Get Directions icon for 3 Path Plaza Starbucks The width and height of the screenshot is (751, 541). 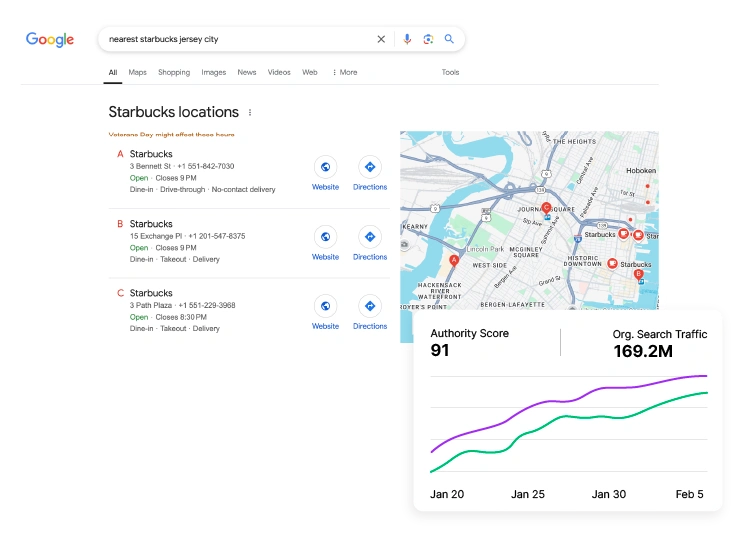(x=370, y=306)
